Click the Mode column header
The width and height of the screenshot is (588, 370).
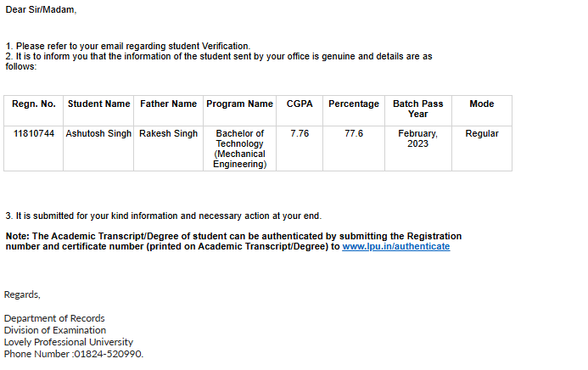click(x=481, y=104)
